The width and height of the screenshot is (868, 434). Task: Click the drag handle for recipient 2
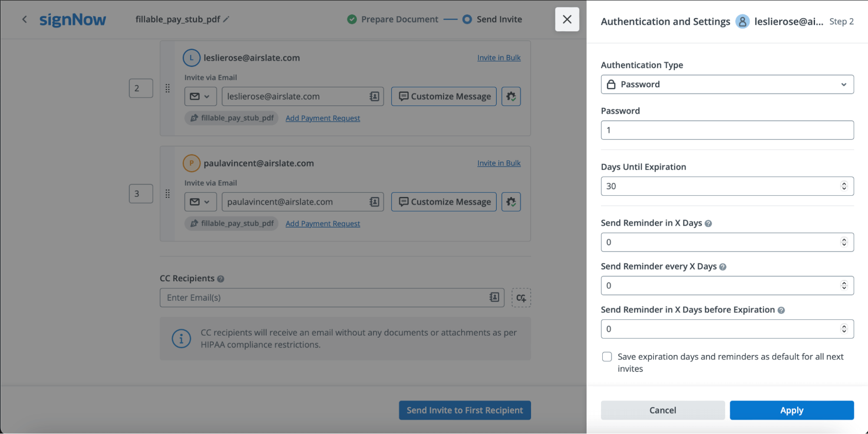[168, 88]
